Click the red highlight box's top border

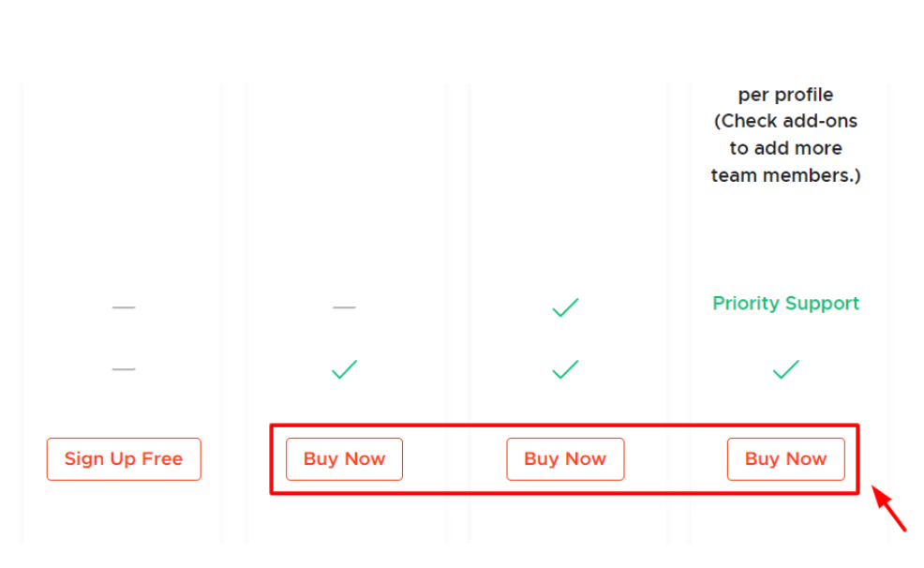click(x=564, y=425)
